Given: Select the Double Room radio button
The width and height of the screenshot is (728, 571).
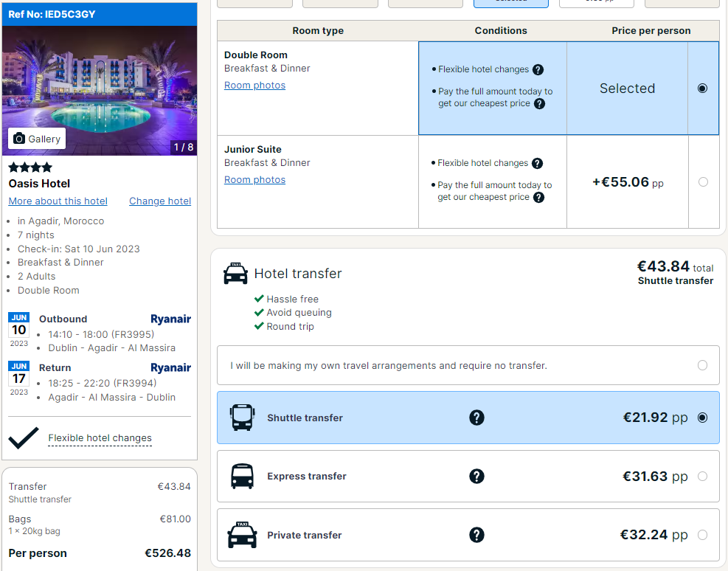Looking at the screenshot, I should coord(702,89).
